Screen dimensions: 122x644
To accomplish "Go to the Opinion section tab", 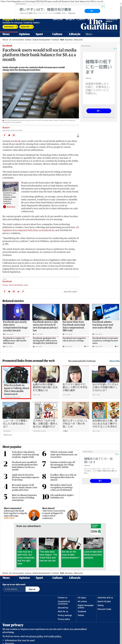I will (24, 34).
